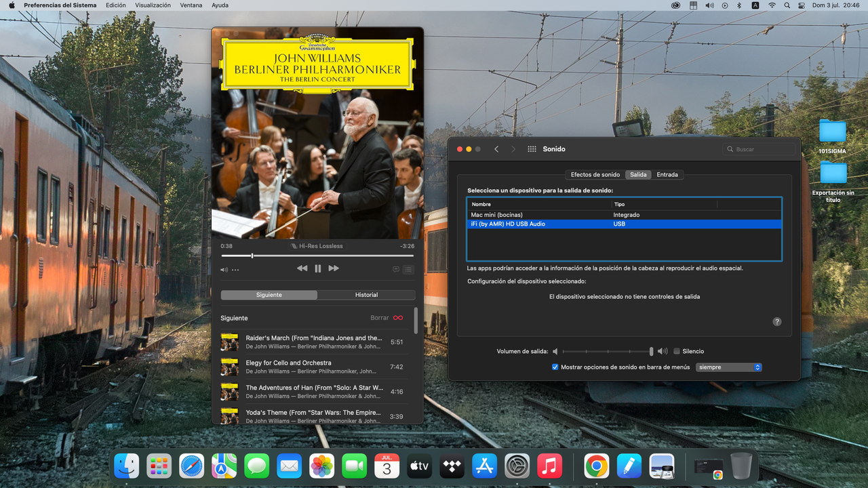Viewport: 868px width, 488px height.
Task: Click the Creative Cloud menu bar icon
Action: click(x=676, y=5)
